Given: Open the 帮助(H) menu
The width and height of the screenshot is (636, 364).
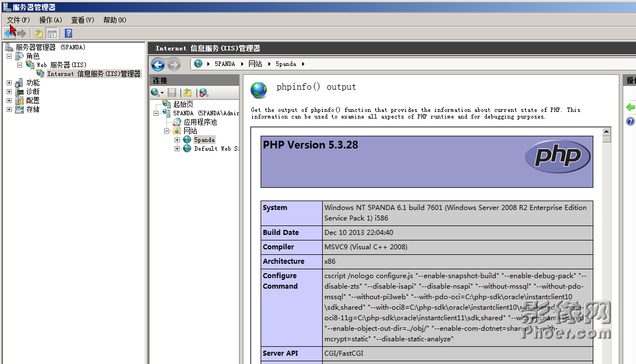Looking at the screenshot, I should [x=114, y=20].
